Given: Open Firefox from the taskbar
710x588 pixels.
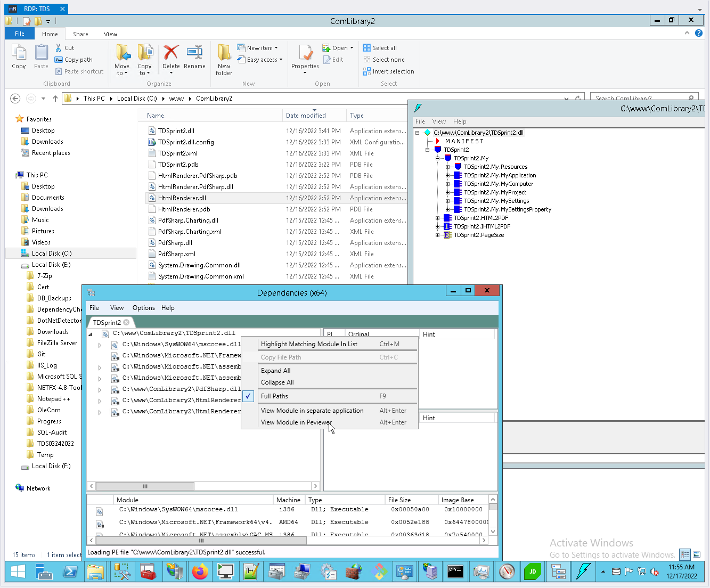Looking at the screenshot, I should coord(200,572).
